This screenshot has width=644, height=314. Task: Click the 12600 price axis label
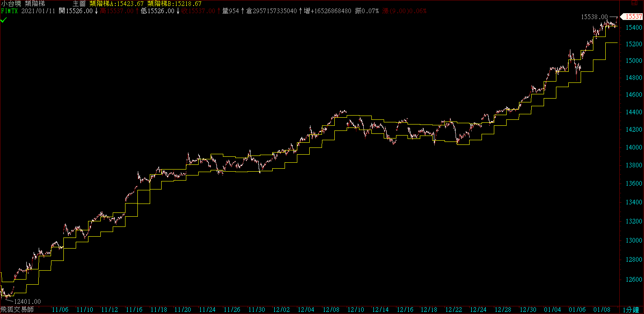pos(634,280)
